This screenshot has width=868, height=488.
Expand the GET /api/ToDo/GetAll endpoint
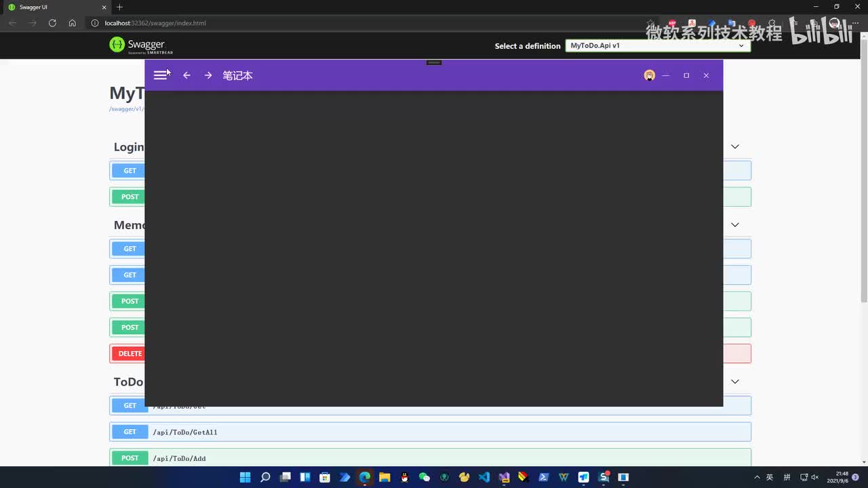click(430, 432)
